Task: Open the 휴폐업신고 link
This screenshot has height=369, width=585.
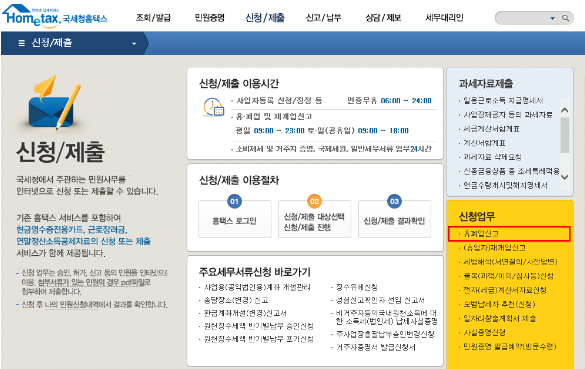Action: pyautogui.click(x=481, y=234)
